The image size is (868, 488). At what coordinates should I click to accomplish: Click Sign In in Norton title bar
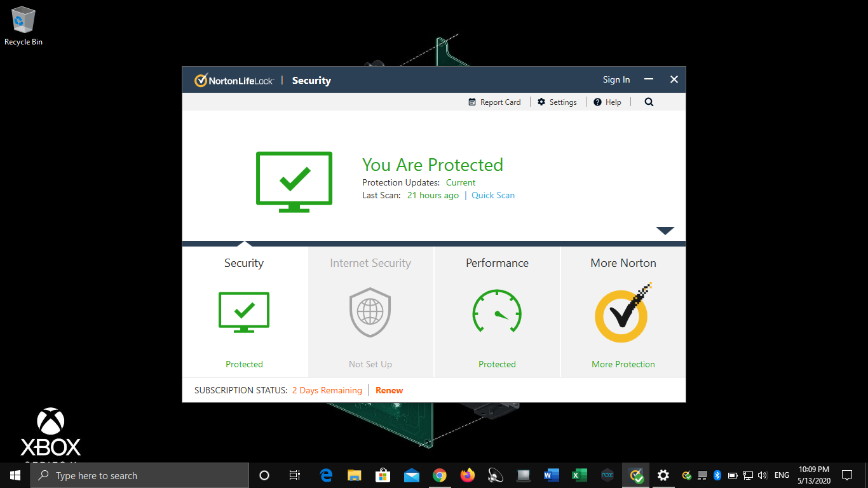point(616,79)
